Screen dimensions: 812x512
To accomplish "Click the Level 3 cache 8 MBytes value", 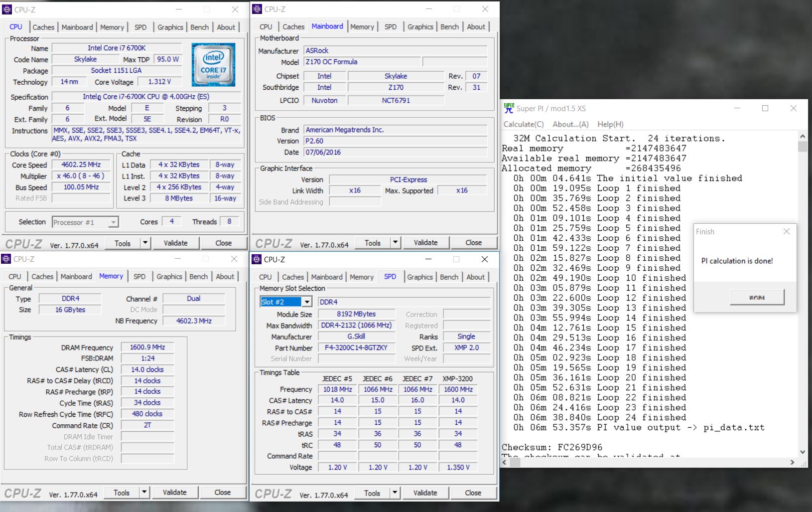I will (179, 198).
